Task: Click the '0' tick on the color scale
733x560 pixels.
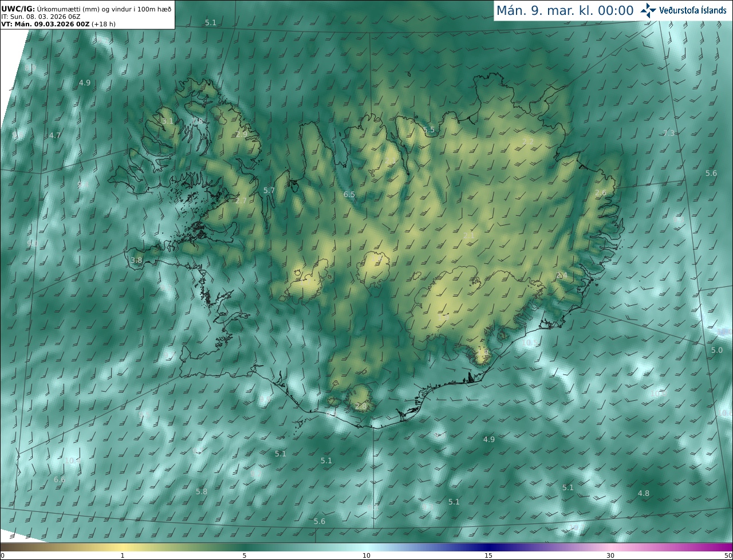Action: pyautogui.click(x=2, y=555)
